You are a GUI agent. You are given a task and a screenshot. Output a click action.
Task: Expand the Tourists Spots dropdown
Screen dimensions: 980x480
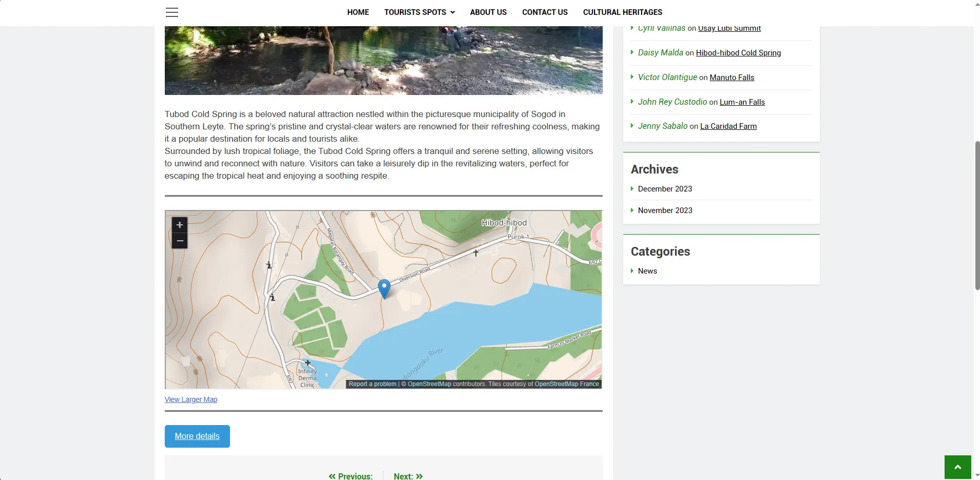tap(419, 12)
